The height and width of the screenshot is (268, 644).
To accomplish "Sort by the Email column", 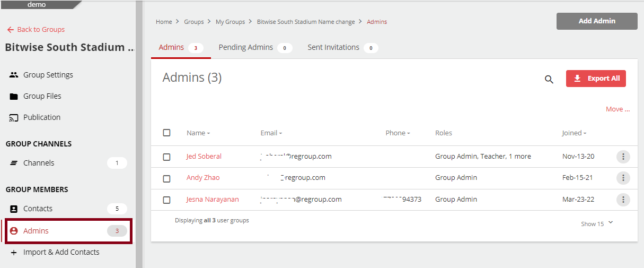I will 271,133.
